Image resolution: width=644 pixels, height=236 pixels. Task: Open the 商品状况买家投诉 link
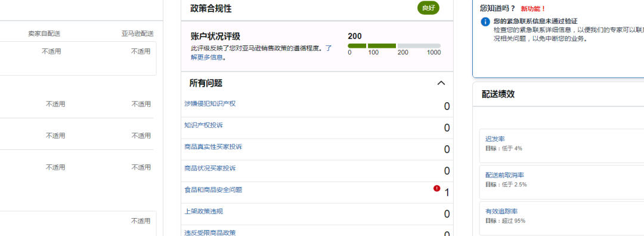coord(210,168)
